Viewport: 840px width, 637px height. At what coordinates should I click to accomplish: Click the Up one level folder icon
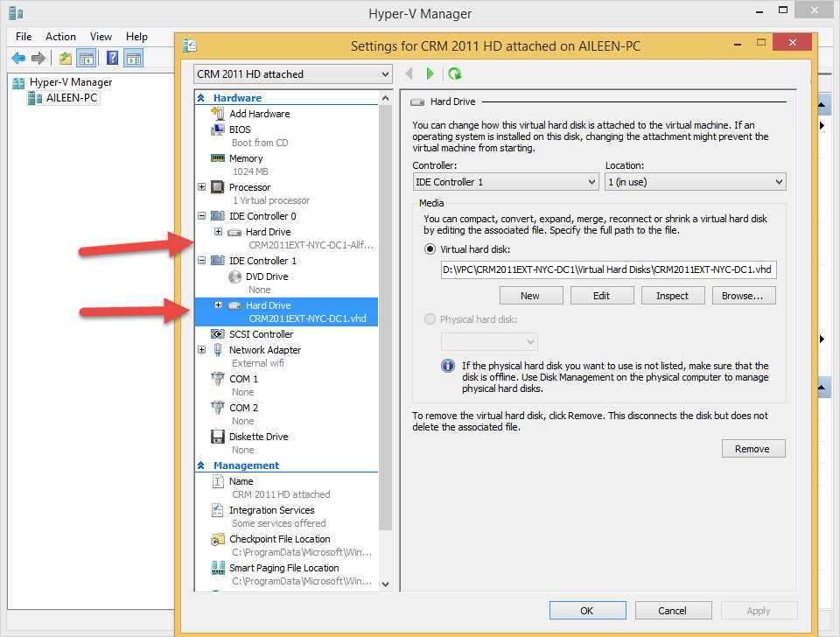[66, 58]
